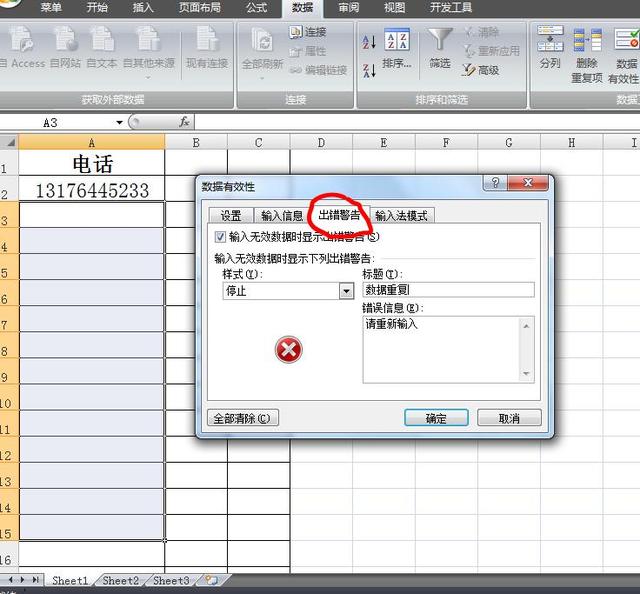
Task: Toggle 输入无效数据时显示出错警告 checkbox
Action: 220,237
